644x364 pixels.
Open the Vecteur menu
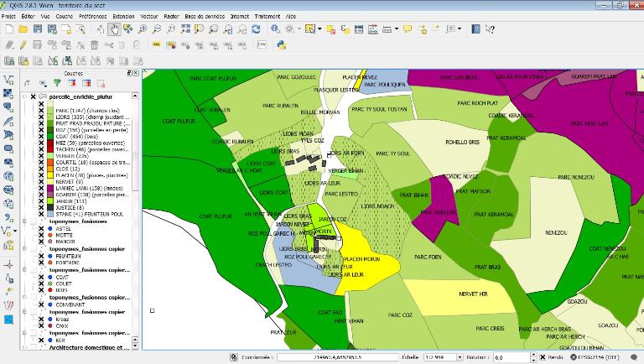[x=149, y=16]
